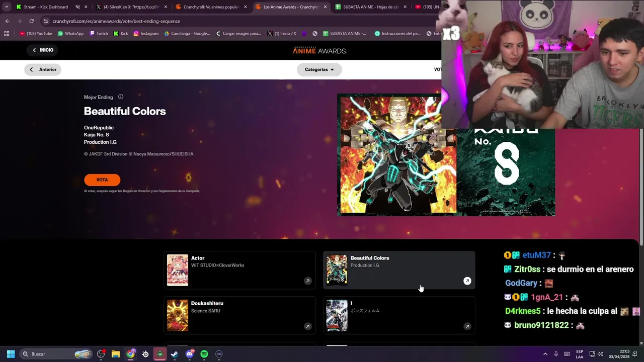Open Steam from the taskbar
This screenshot has width=644, height=362.
pyautogui.click(x=175, y=354)
